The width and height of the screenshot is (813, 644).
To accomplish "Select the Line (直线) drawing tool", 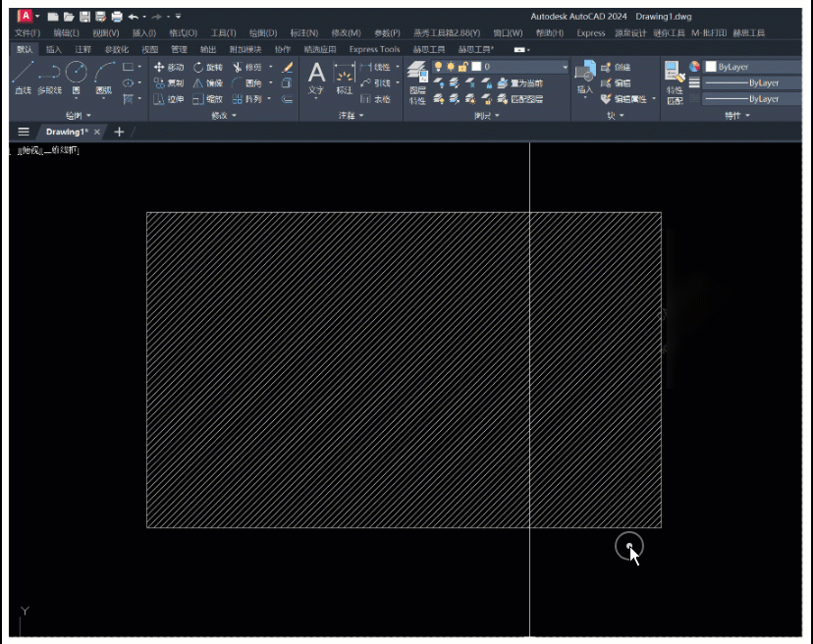I will point(23,77).
